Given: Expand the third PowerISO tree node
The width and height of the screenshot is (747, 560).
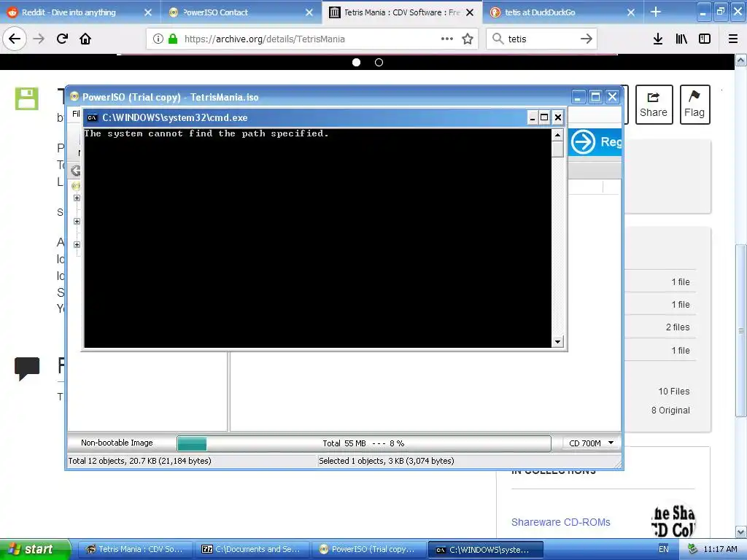Looking at the screenshot, I should 77,245.
